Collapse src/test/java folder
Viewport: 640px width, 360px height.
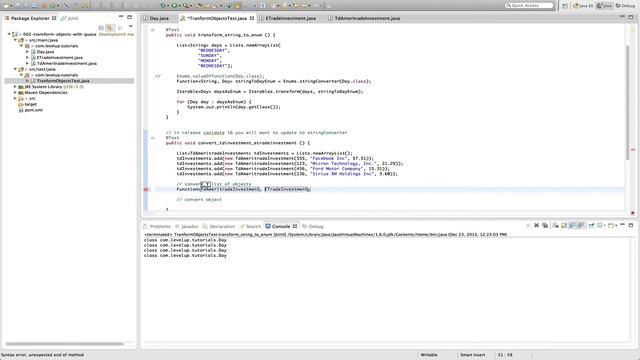coord(15,69)
